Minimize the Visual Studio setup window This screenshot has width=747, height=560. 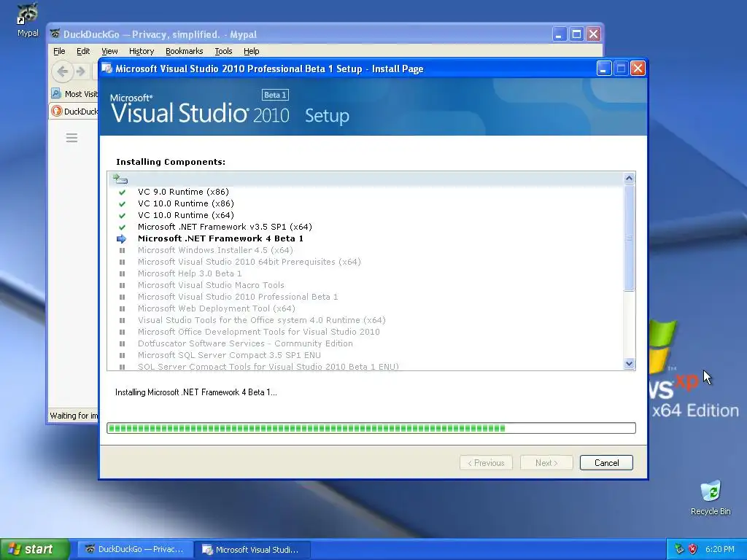coord(603,69)
